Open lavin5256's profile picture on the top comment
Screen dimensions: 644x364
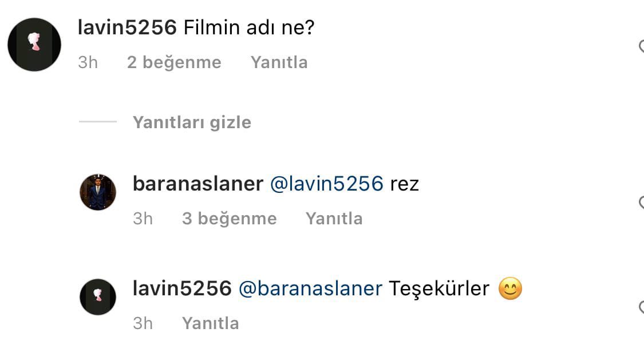[x=34, y=45]
